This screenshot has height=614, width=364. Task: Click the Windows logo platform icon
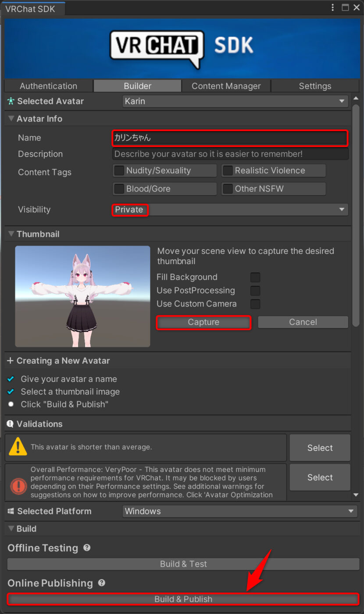coord(11,511)
